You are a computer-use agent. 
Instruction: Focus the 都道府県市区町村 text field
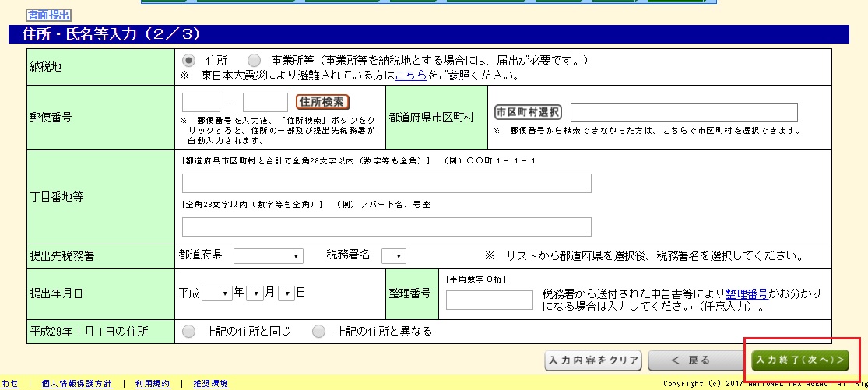click(x=684, y=112)
